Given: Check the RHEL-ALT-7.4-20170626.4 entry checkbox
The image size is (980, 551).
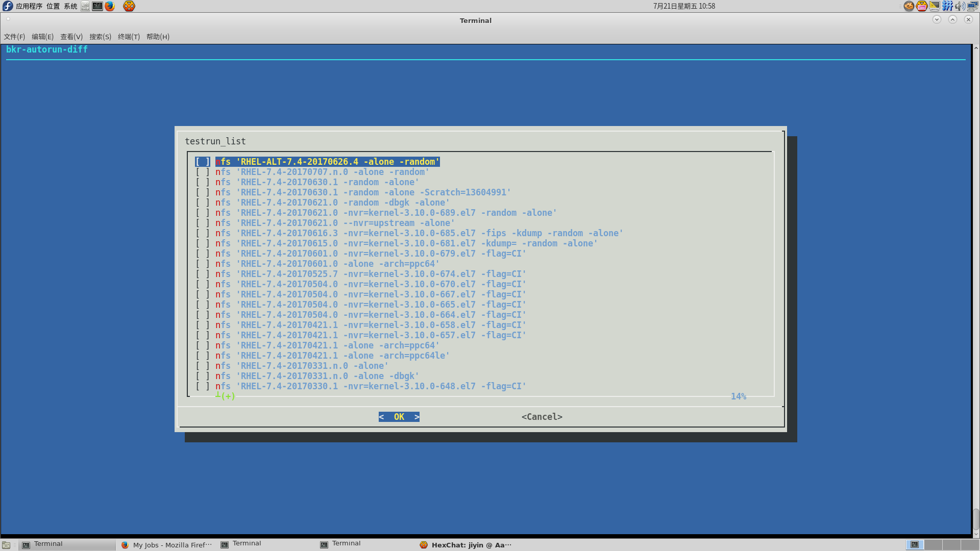Looking at the screenshot, I should 203,162.
